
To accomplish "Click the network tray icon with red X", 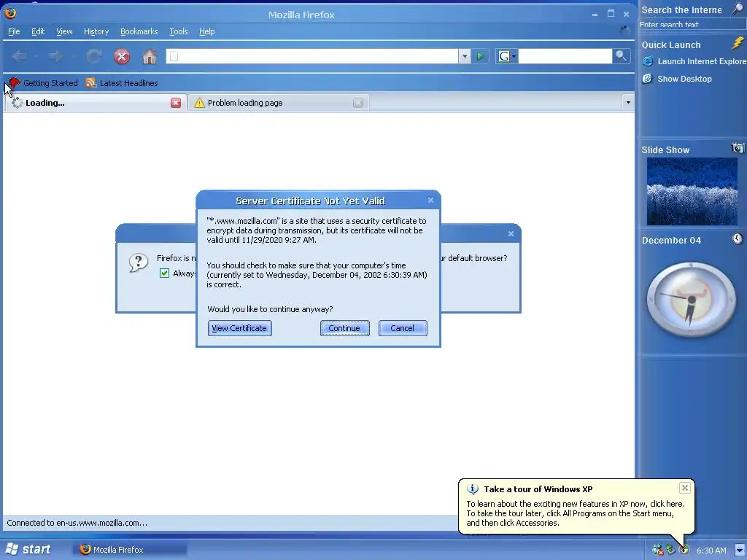I will pos(658,550).
